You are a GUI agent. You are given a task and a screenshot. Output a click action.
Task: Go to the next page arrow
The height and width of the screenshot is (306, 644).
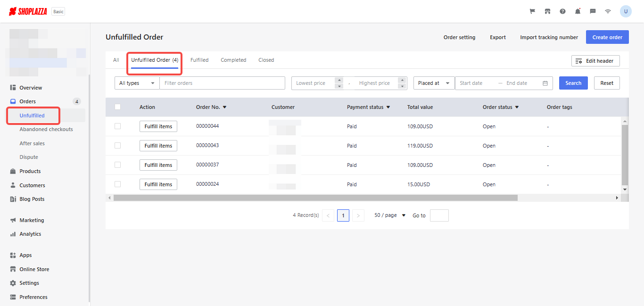click(358, 215)
